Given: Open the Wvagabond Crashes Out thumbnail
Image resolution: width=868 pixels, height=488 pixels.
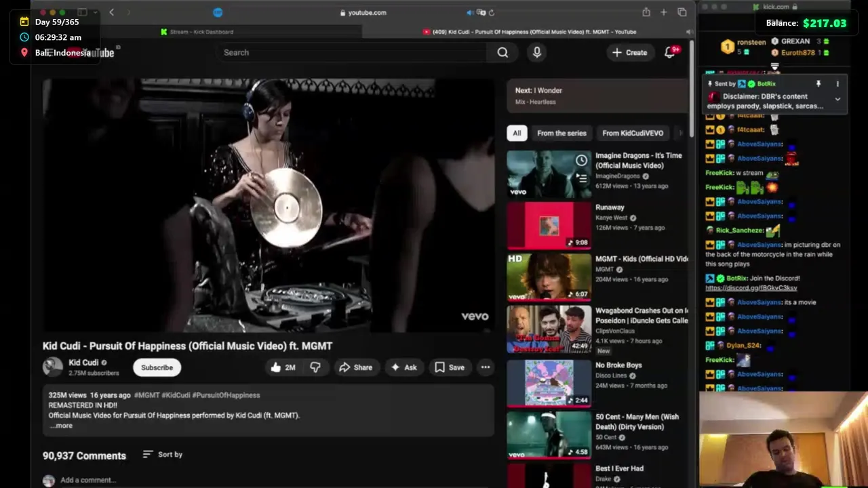Looking at the screenshot, I should 549,329.
